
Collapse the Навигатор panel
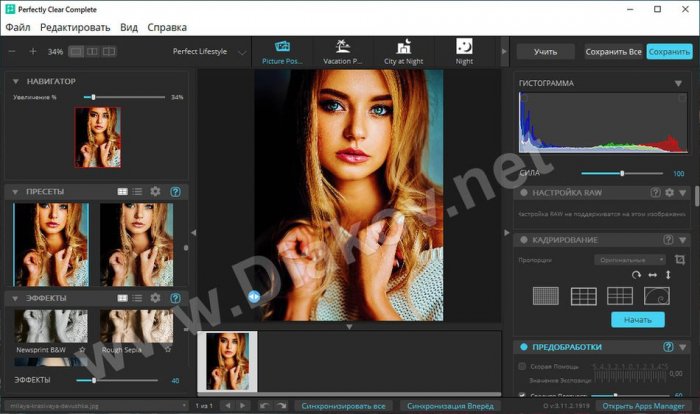pyautogui.click(x=14, y=81)
